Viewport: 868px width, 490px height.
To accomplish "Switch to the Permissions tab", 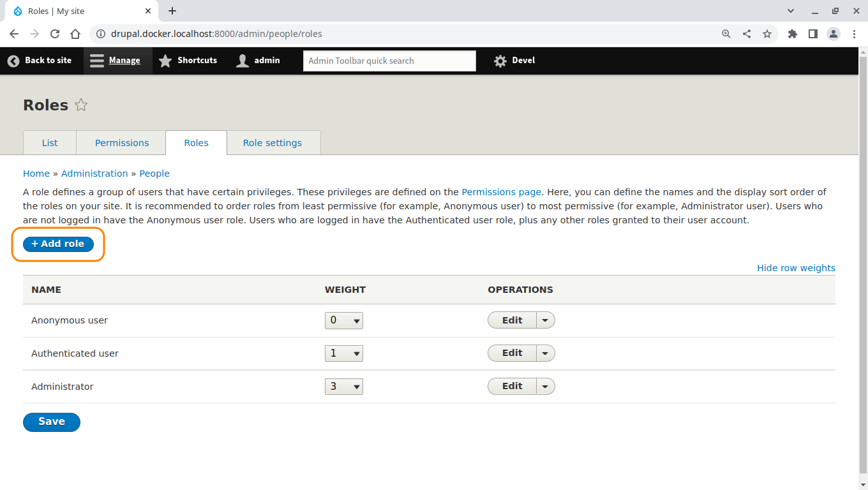I will (122, 143).
